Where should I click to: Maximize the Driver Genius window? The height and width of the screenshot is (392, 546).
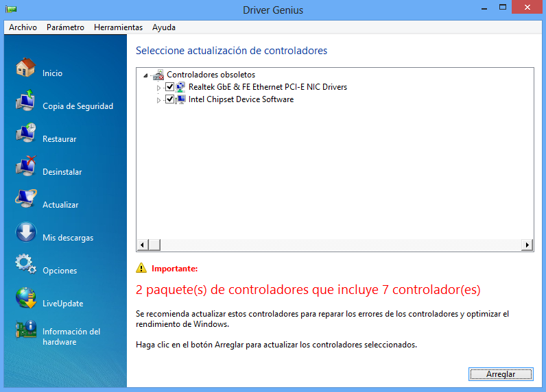click(503, 7)
